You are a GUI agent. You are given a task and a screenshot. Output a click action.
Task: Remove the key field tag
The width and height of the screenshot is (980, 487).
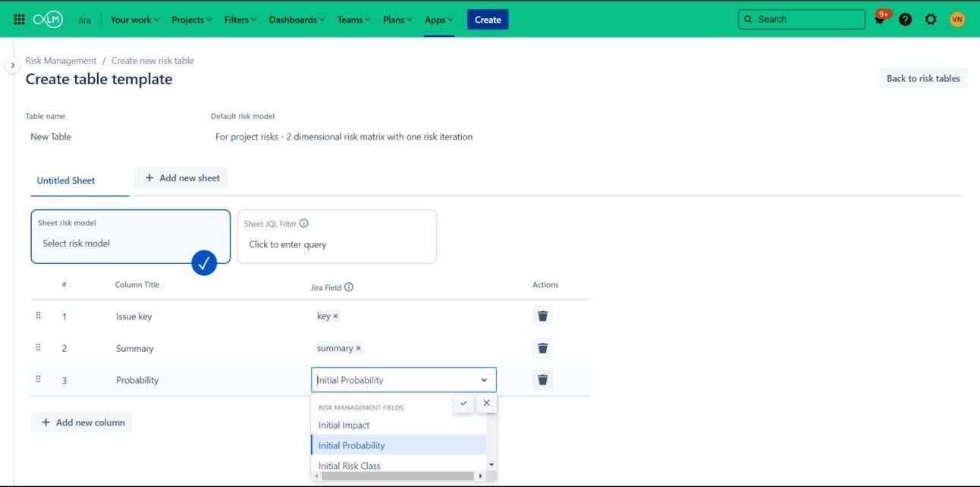tap(335, 316)
